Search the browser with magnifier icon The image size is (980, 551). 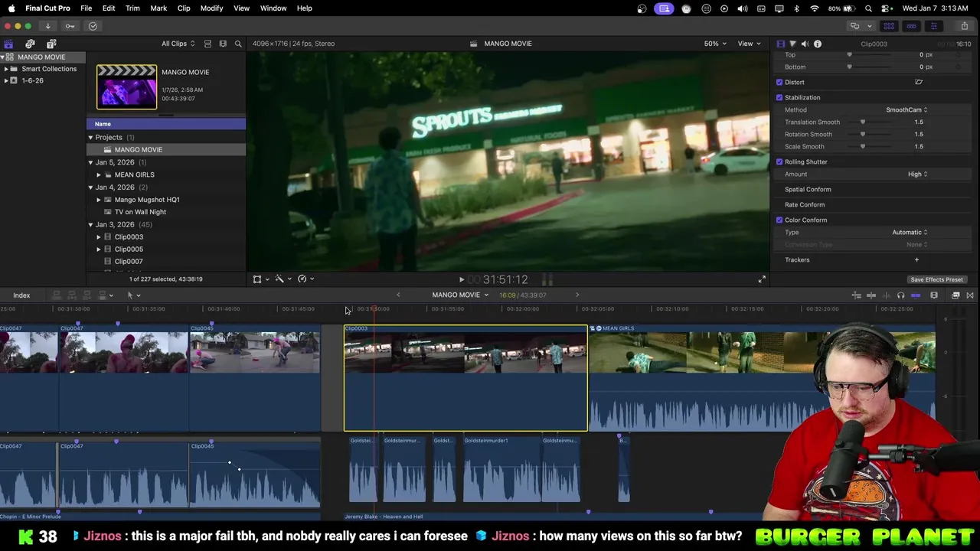tap(238, 44)
